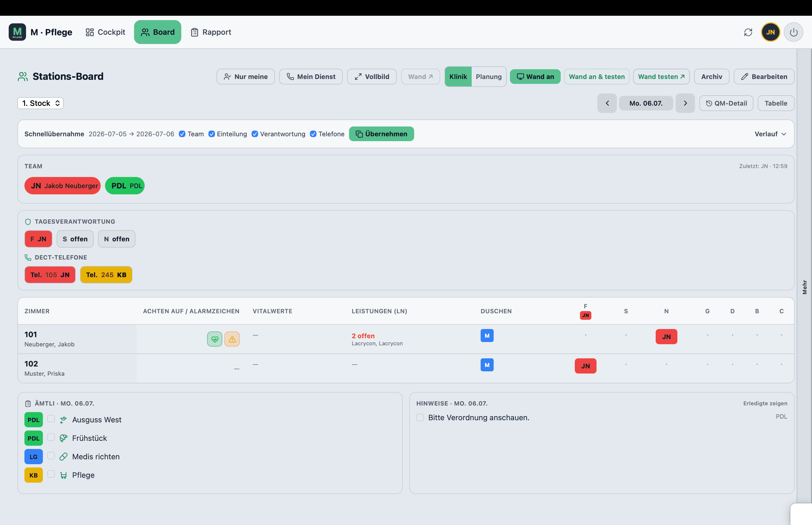Uncheck the Team checkbox

click(182, 134)
